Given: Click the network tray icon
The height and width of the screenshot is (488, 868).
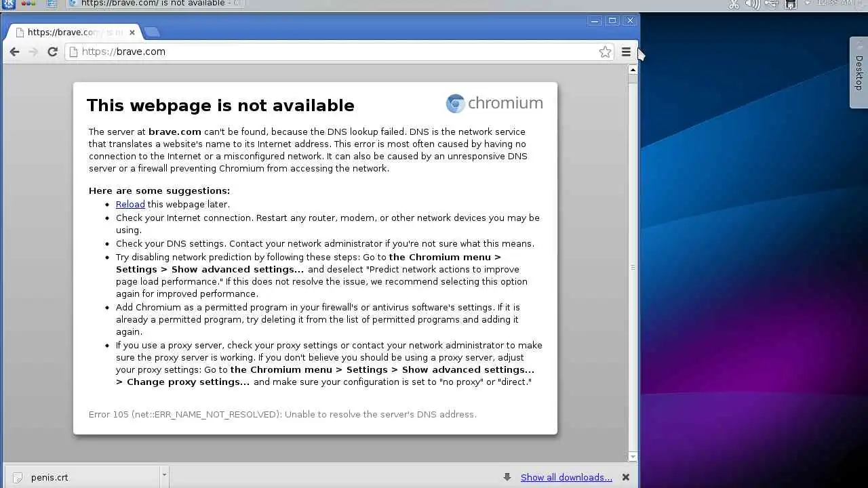Looking at the screenshot, I should pyautogui.click(x=790, y=4).
